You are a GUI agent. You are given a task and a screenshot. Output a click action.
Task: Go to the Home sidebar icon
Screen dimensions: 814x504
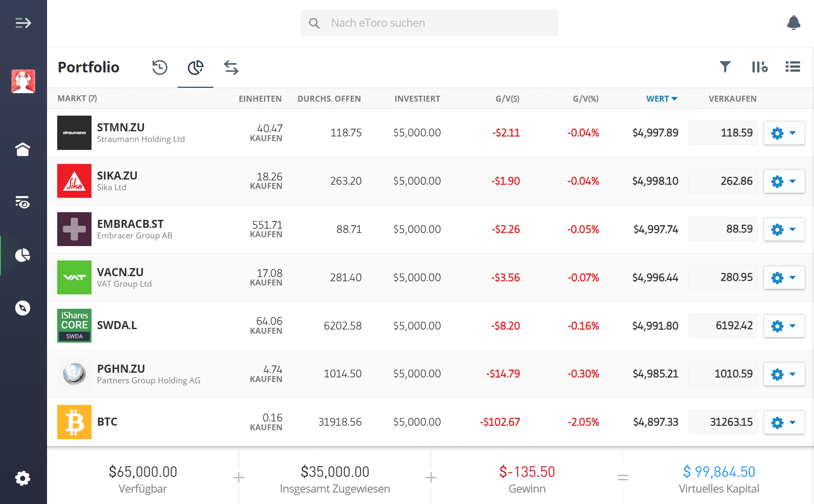[x=23, y=149]
